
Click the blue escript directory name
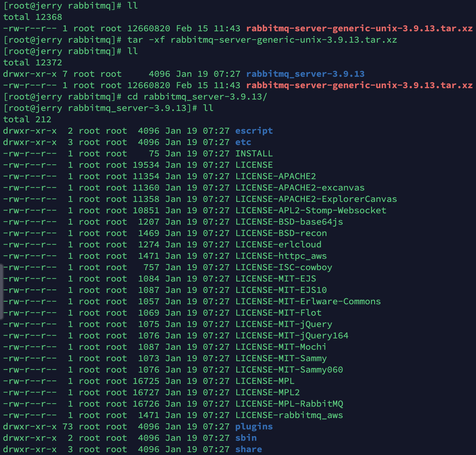coord(254,131)
